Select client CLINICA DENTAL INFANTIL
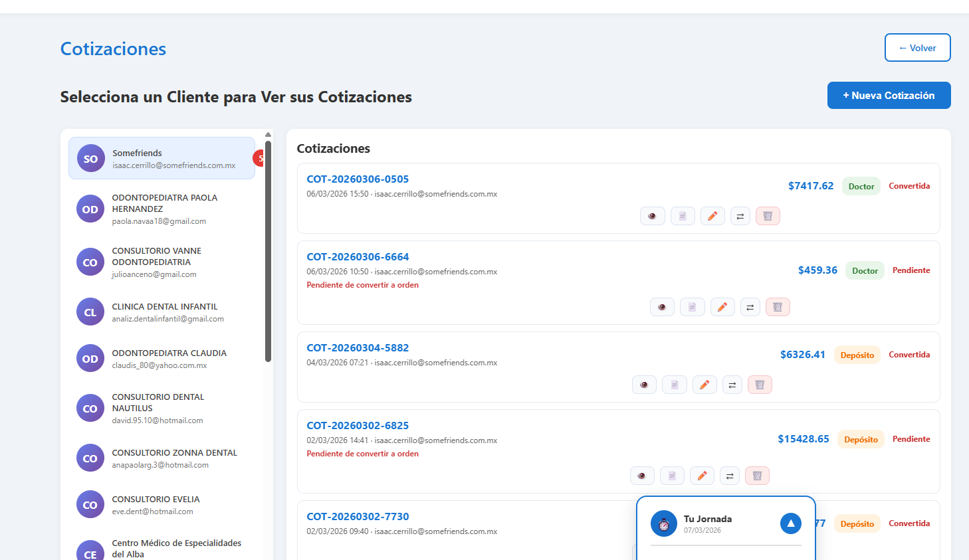The width and height of the screenshot is (969, 560). pos(164,312)
